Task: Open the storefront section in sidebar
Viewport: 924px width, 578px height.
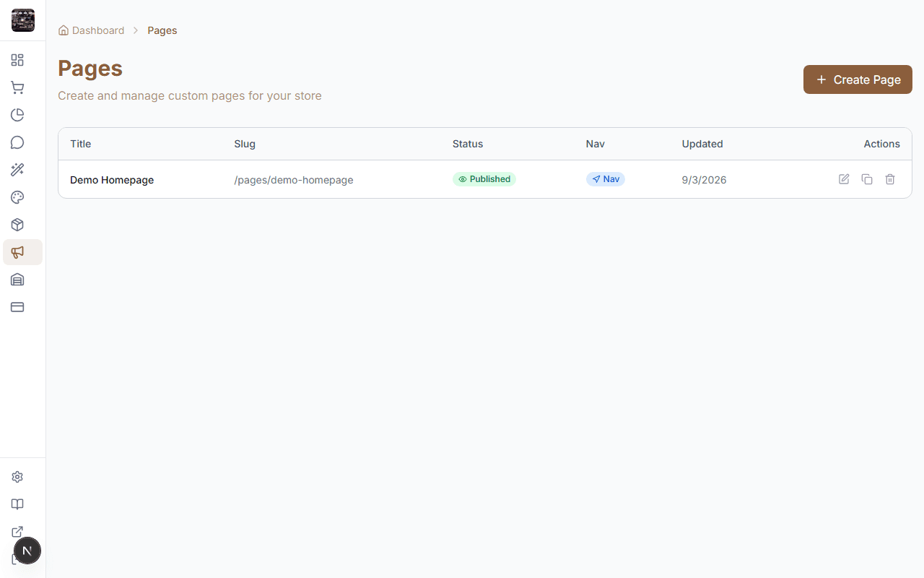Action: coord(17,280)
